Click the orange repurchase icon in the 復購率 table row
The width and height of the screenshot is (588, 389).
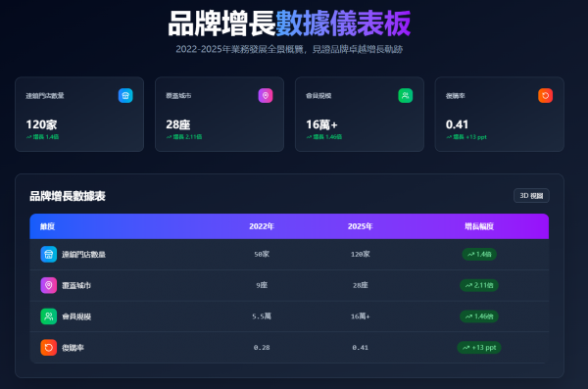[x=49, y=348]
